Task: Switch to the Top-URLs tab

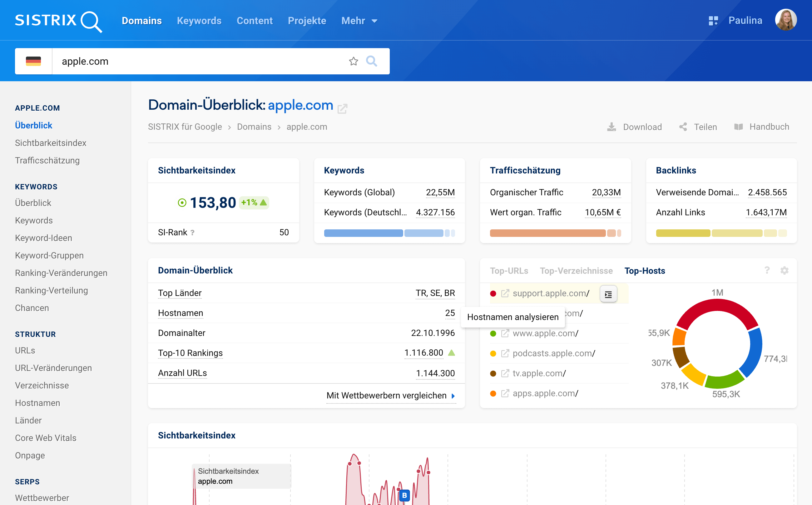Action: [x=509, y=271]
